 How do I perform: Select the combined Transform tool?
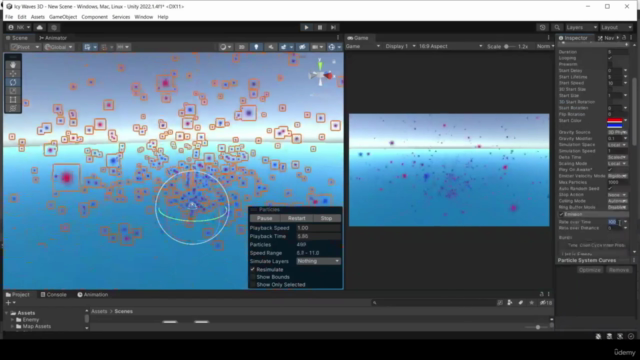pyautogui.click(x=13, y=108)
